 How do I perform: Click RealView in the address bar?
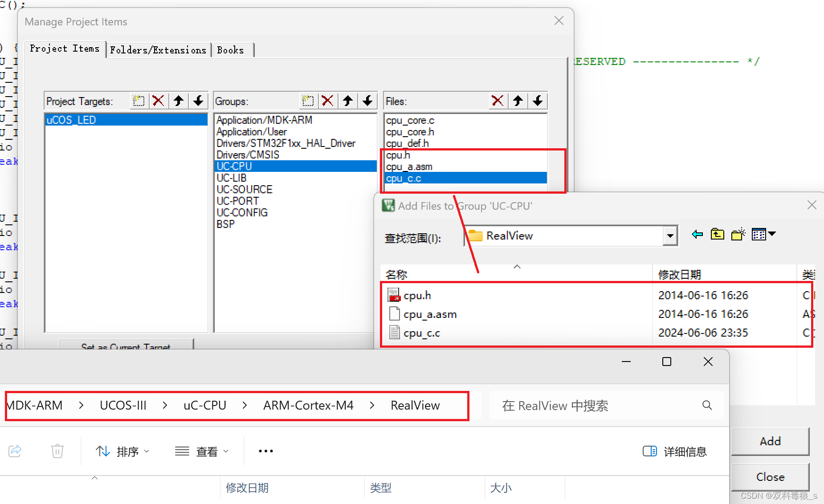[415, 405]
